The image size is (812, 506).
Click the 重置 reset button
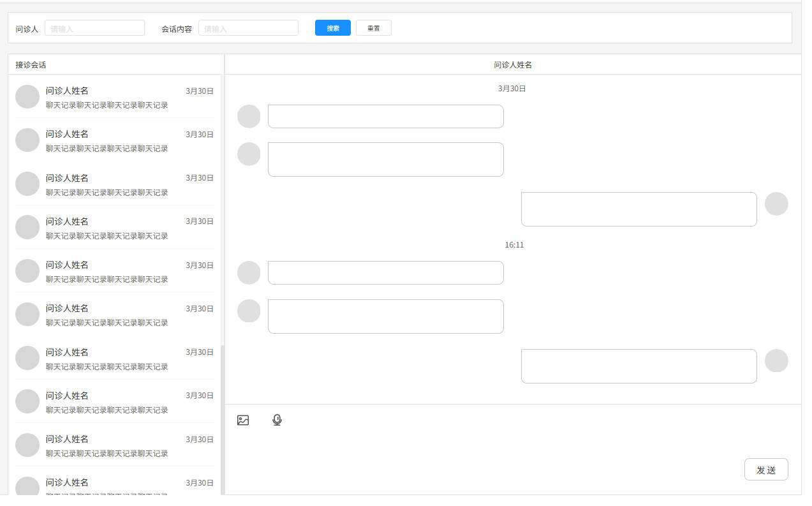(374, 28)
